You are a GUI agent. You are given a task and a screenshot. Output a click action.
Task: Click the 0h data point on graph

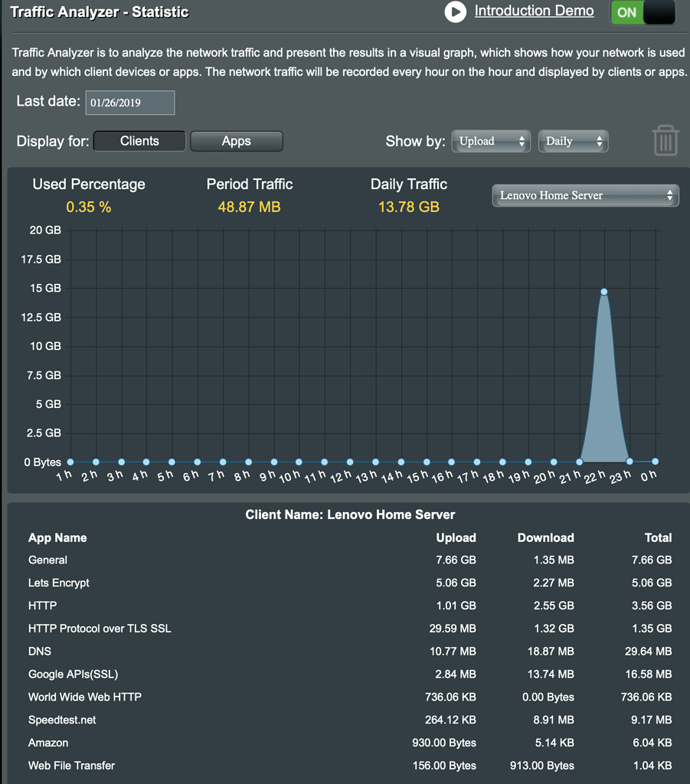[x=655, y=462]
